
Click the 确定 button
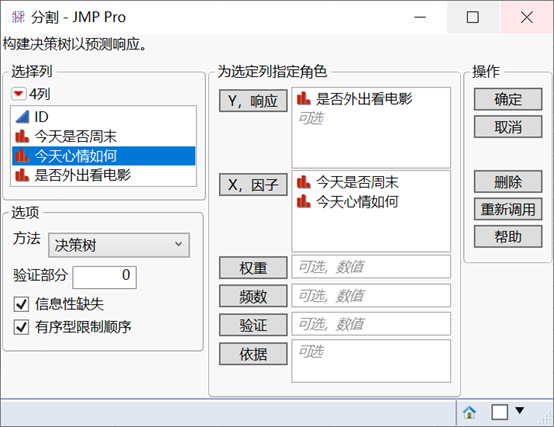coord(508,99)
